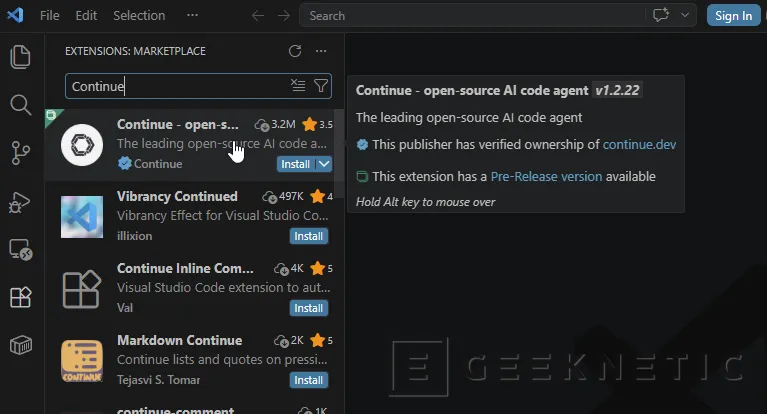This screenshot has height=414, width=767.
Task: Click the Sign In button
Action: (733, 16)
